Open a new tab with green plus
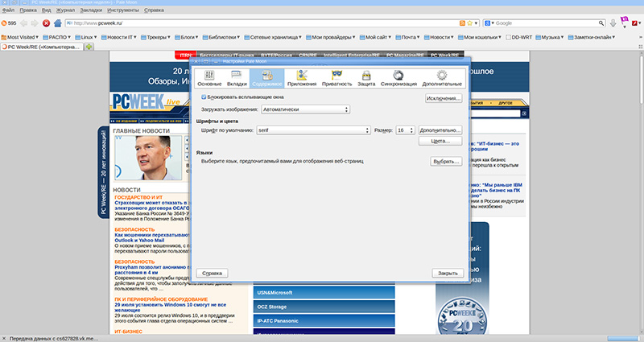 click(x=89, y=47)
